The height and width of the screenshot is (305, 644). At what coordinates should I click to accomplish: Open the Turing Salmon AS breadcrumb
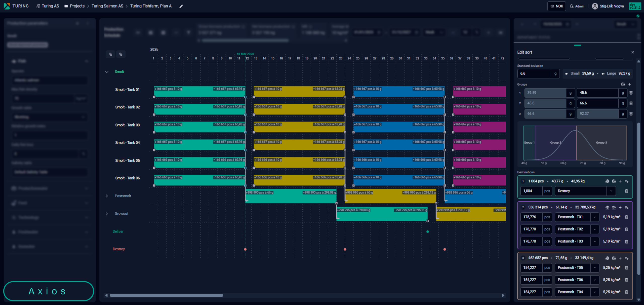[107, 6]
